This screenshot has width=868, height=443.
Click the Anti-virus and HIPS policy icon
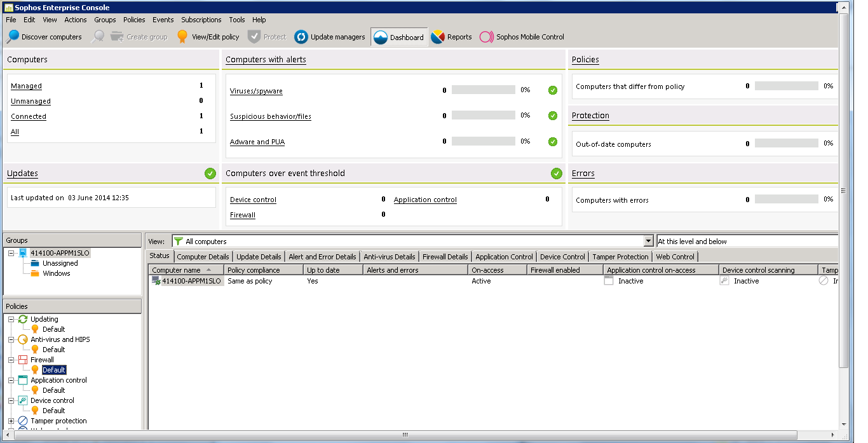(x=24, y=339)
